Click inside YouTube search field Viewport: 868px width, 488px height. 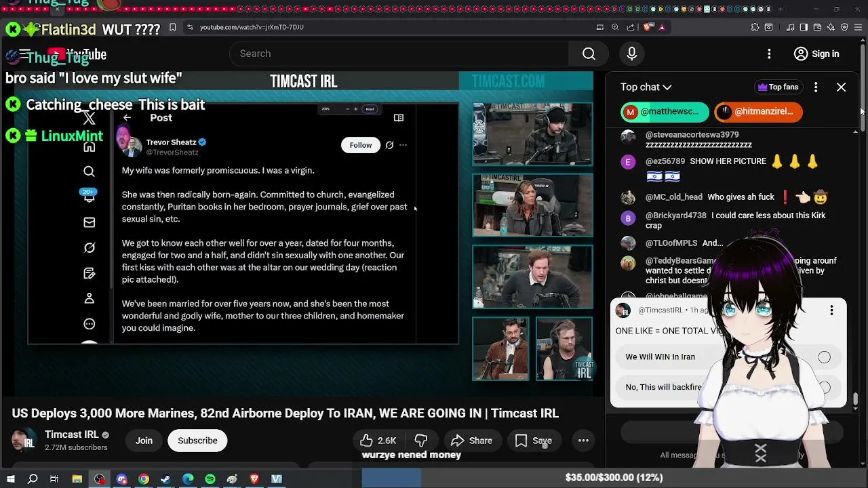(400, 54)
